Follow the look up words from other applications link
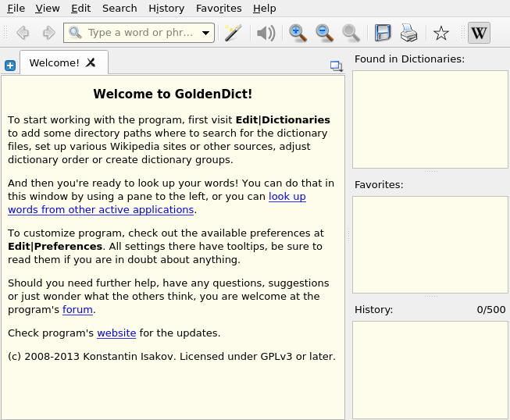 (101, 210)
